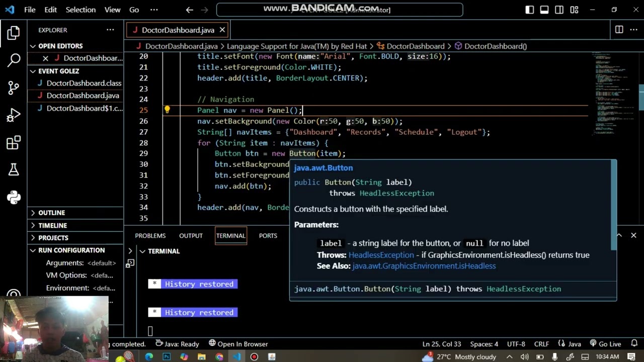Close the DoctorDashboard.java editor tab
This screenshot has width=644, height=362.
[222, 30]
